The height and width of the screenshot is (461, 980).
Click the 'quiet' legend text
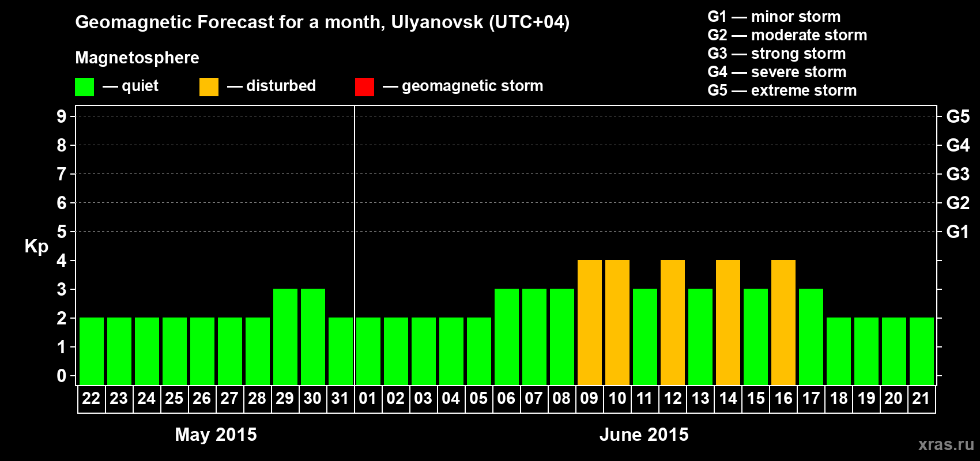140,86
